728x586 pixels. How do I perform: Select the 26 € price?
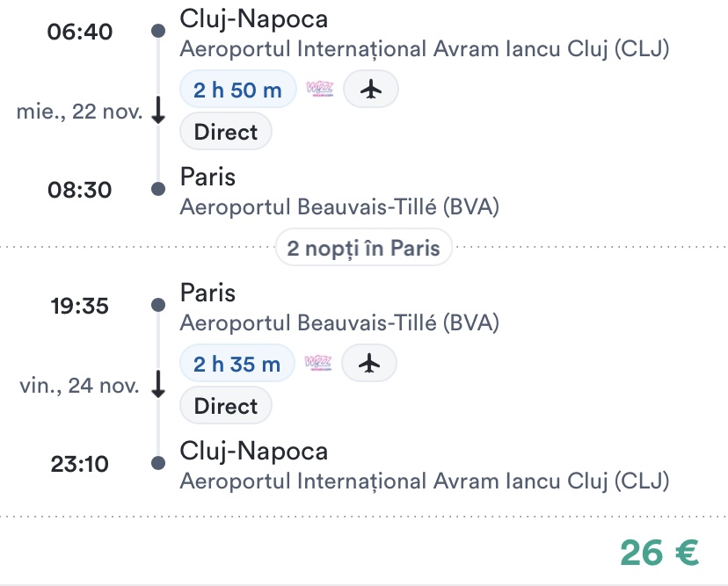659,552
